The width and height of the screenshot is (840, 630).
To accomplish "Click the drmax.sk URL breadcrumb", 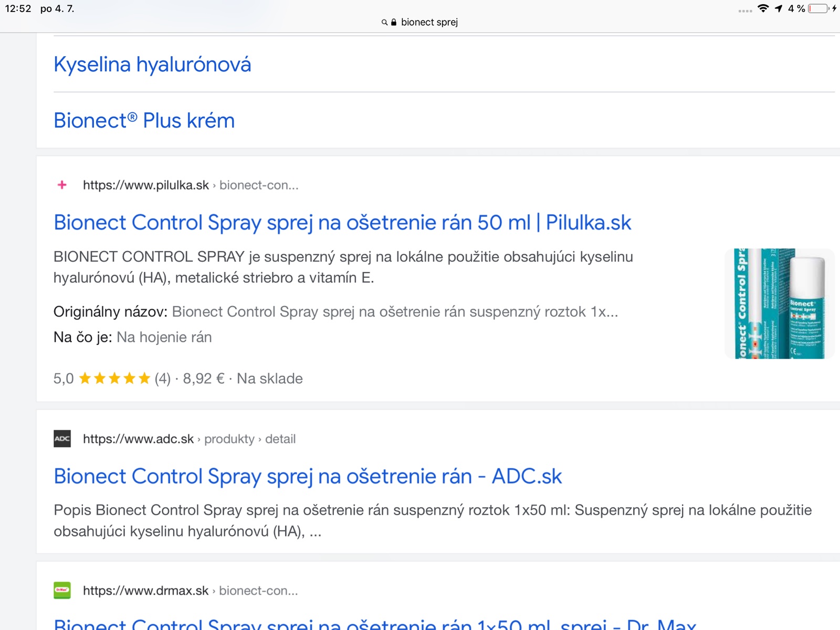I will click(x=190, y=591).
